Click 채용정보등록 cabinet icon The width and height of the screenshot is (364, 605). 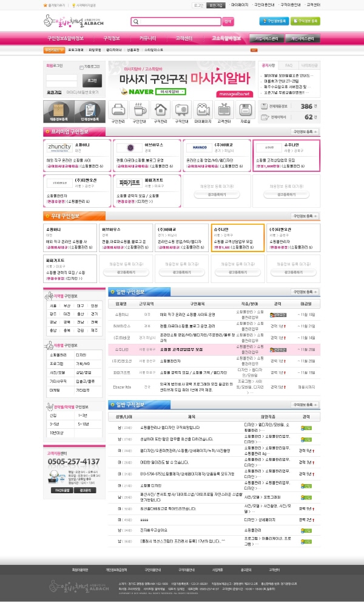pos(58,110)
